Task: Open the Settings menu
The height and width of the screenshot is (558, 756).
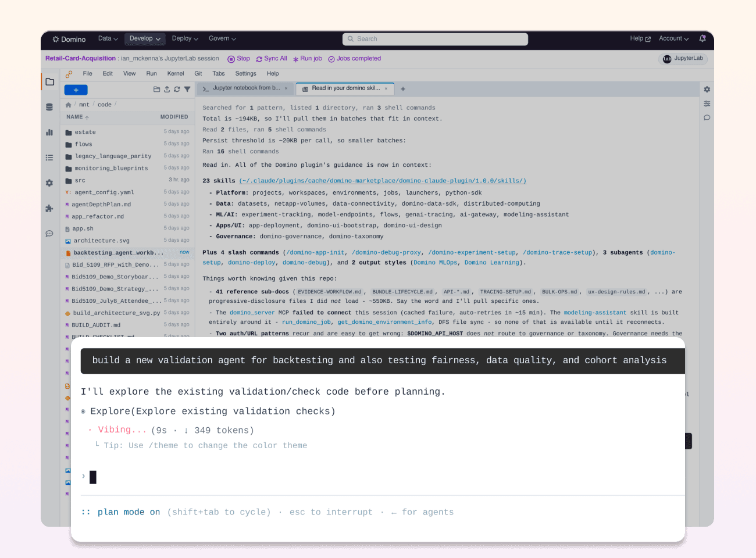Action: click(245, 74)
